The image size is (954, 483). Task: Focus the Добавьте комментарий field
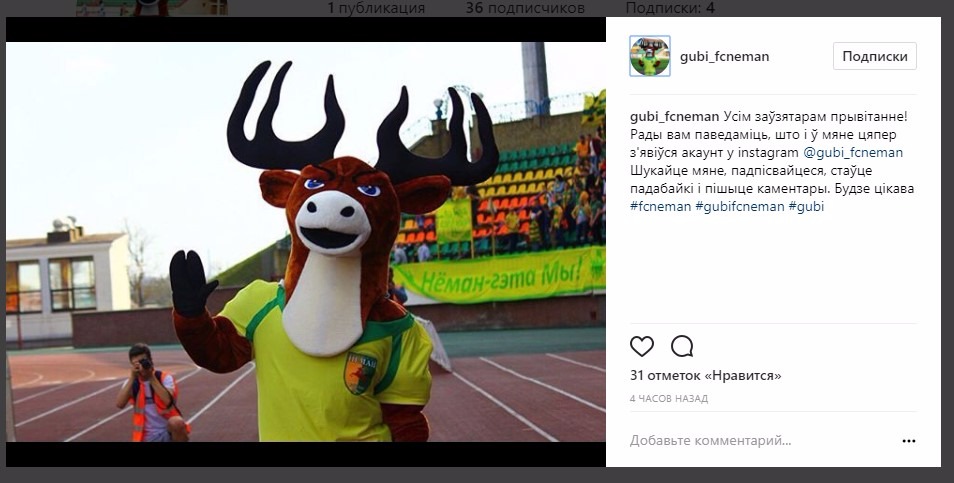[x=761, y=440]
